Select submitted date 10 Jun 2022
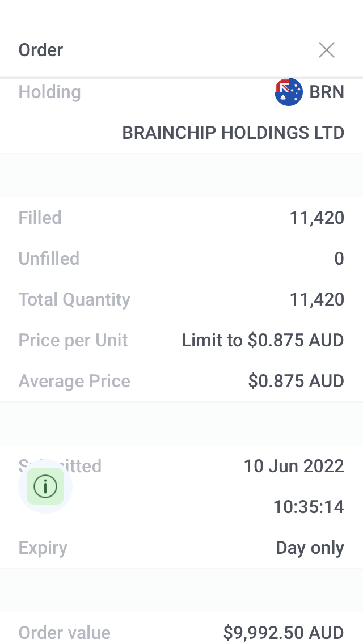This screenshot has width=363, height=644. [x=294, y=466]
